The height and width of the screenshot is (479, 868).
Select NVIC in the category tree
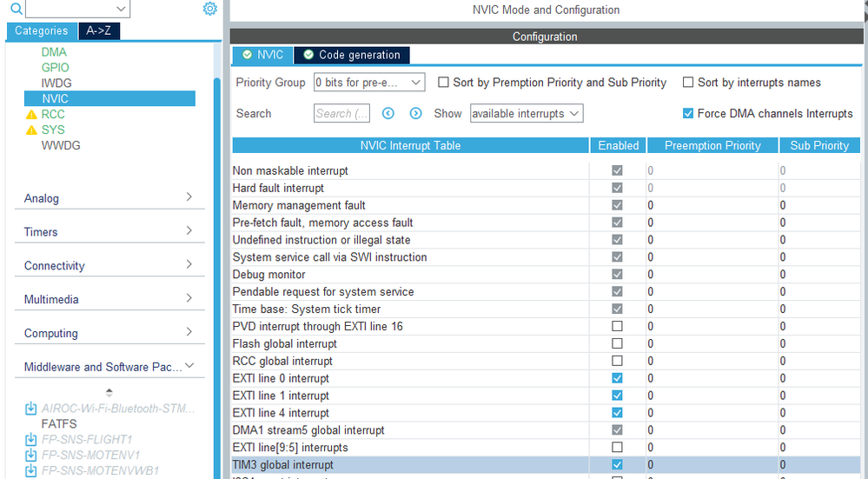tap(109, 98)
